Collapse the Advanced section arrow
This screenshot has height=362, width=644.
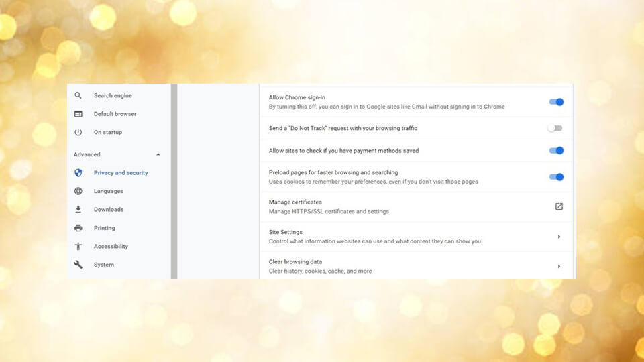tap(158, 154)
